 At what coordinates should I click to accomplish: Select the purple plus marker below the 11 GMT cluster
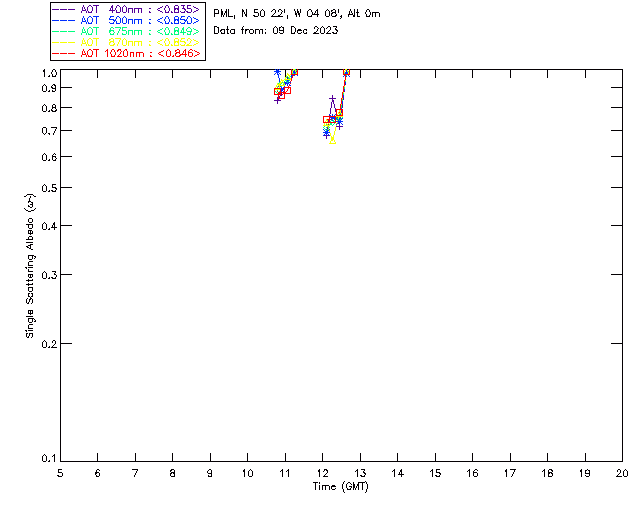278,100
